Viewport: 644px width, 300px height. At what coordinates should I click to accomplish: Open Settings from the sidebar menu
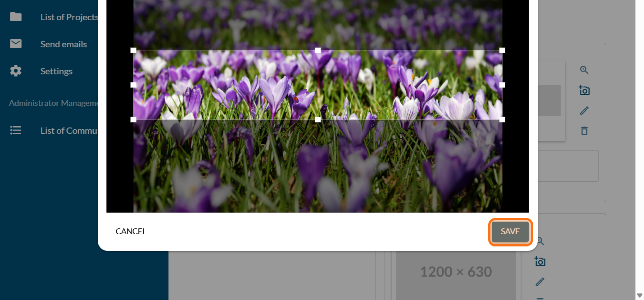56,71
